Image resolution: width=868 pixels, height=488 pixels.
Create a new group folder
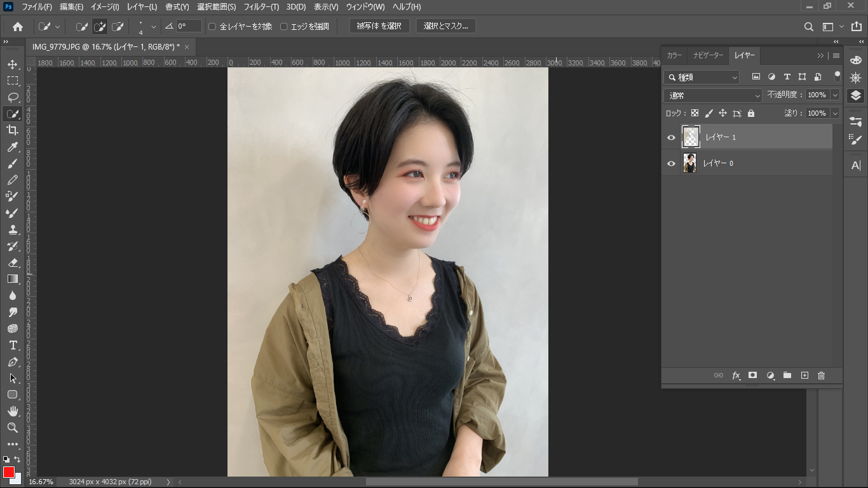pyautogui.click(x=787, y=376)
